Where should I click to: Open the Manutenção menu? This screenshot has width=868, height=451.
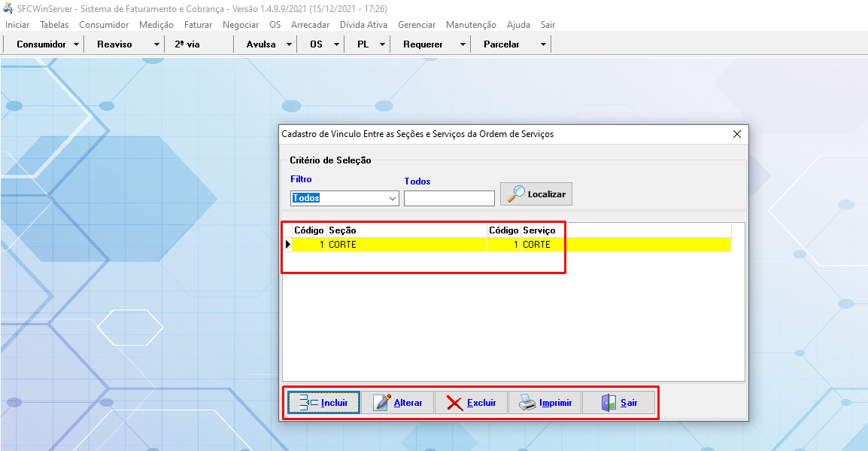[471, 25]
